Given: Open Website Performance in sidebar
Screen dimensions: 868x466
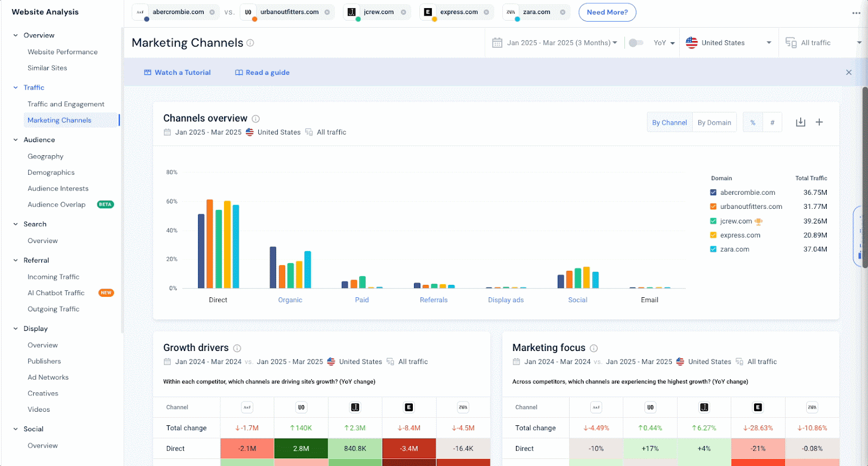Looking at the screenshot, I should 62,52.
